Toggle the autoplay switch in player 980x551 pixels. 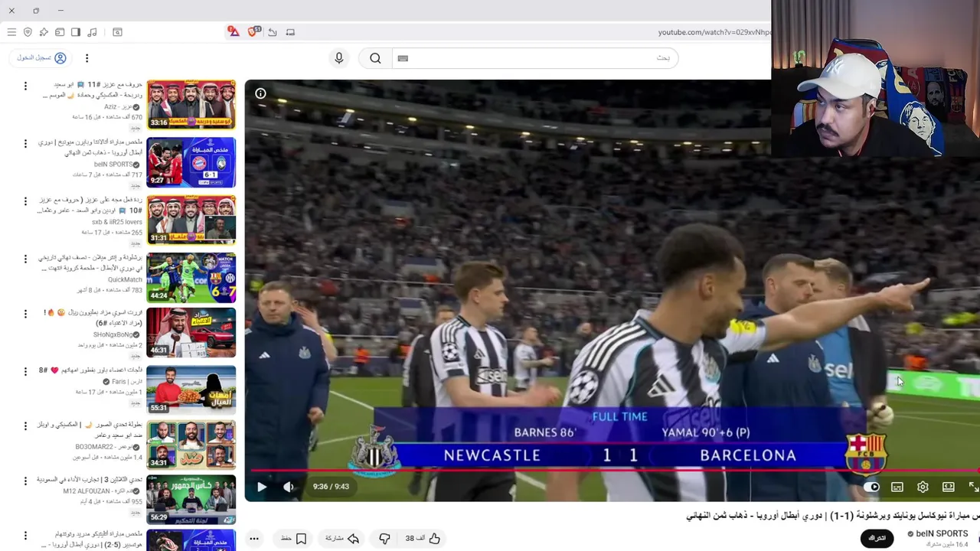pos(871,487)
